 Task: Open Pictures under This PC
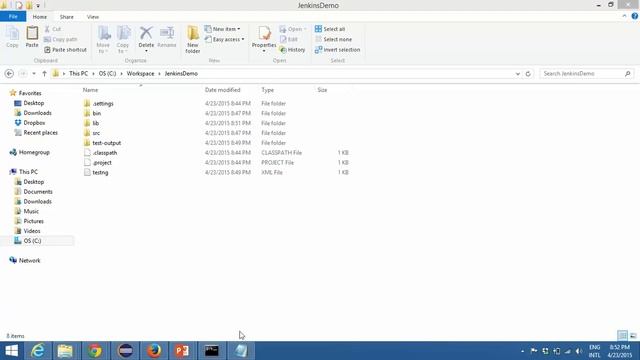click(x=33, y=221)
